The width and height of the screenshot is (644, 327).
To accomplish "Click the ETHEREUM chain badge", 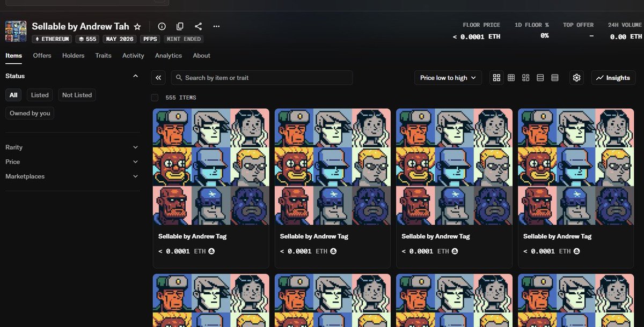I will tap(53, 39).
